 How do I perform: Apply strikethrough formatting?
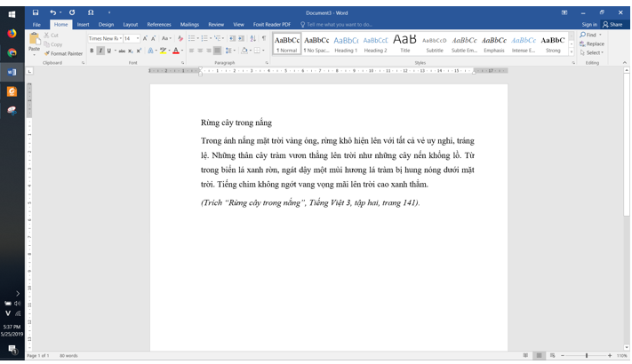pos(122,51)
